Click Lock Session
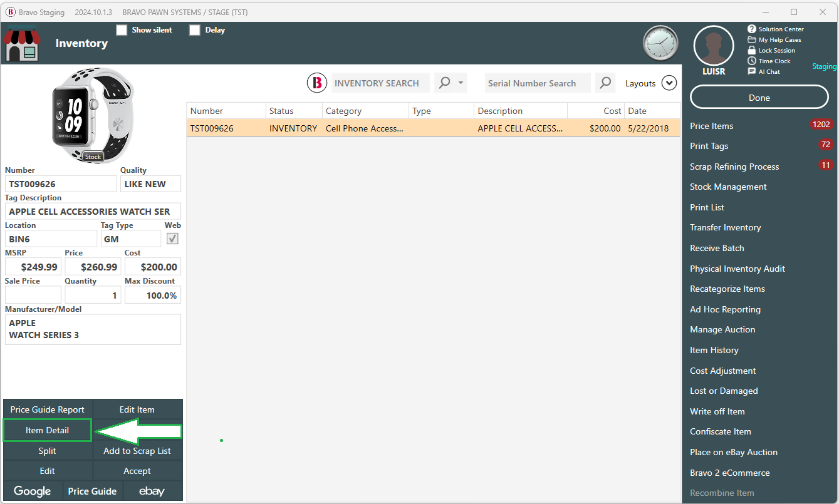This screenshot has height=504, width=839. [771, 50]
